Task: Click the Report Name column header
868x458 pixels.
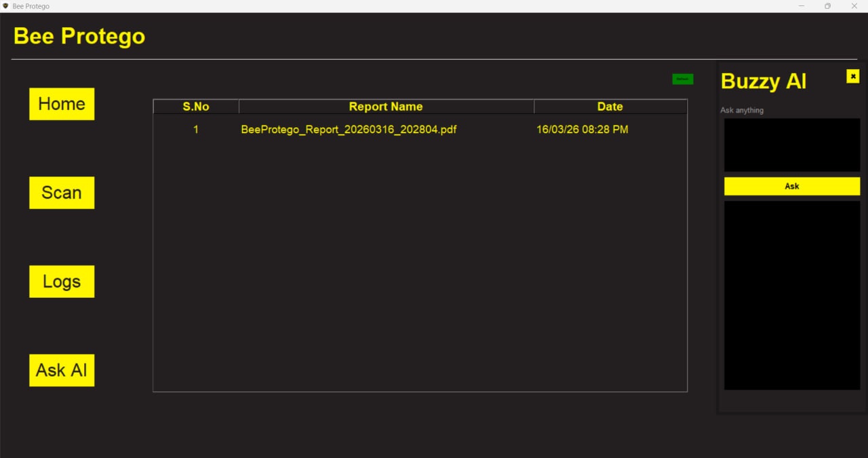Action: (385, 106)
